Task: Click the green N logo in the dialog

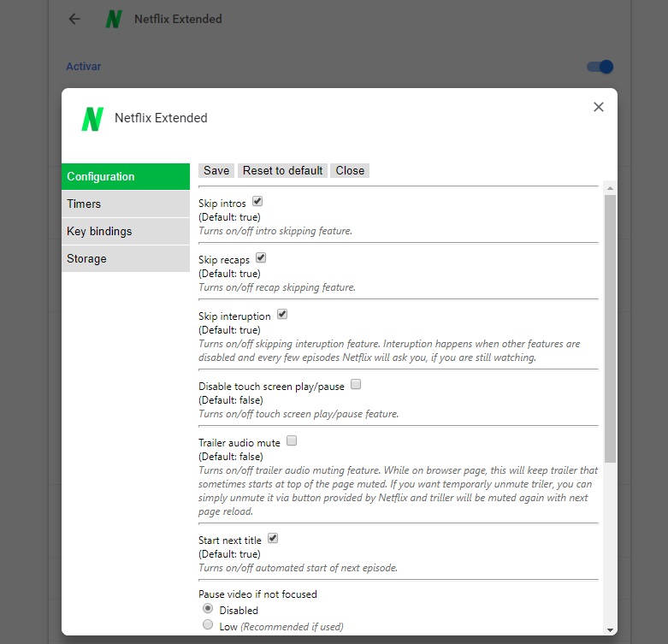Action: tap(92, 119)
